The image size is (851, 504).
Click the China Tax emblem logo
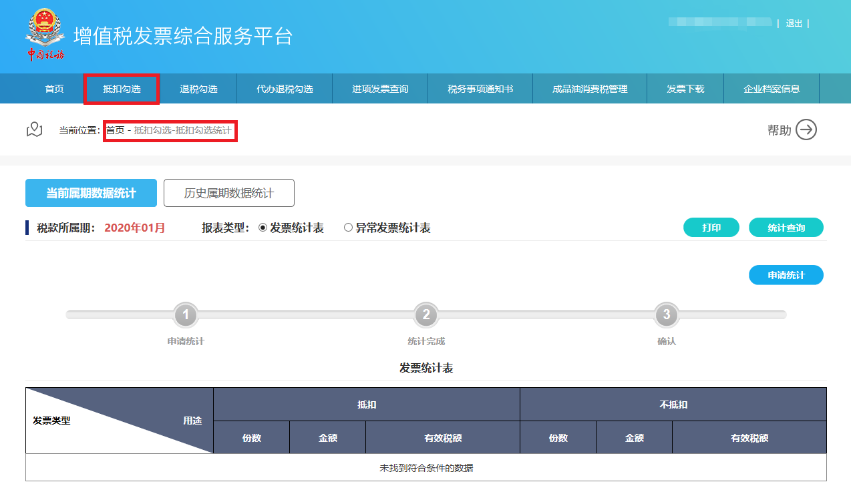[x=45, y=35]
